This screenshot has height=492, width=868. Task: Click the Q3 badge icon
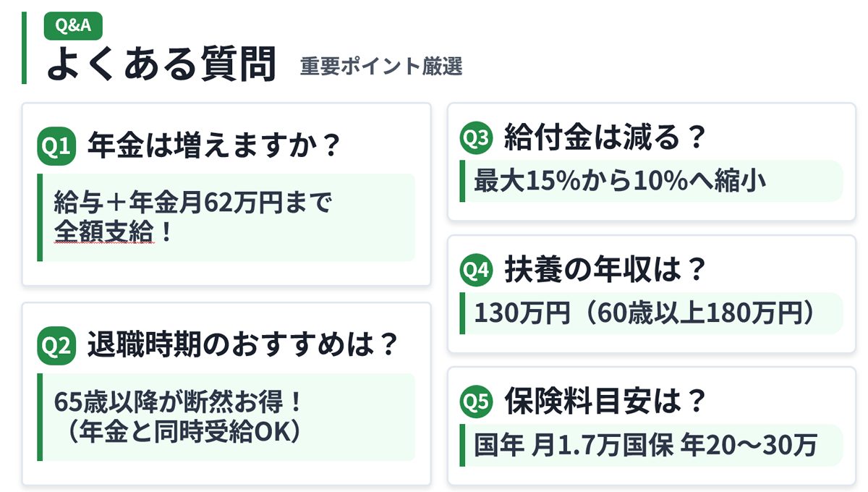click(x=476, y=138)
